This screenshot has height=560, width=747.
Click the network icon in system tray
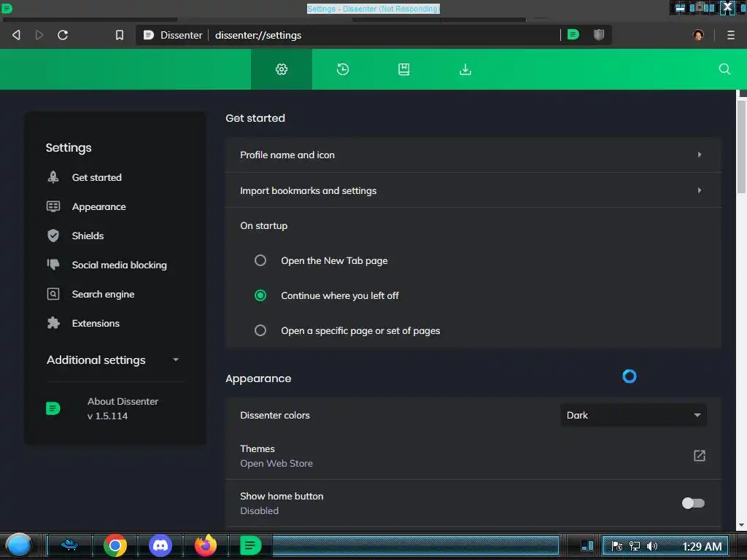click(x=635, y=546)
